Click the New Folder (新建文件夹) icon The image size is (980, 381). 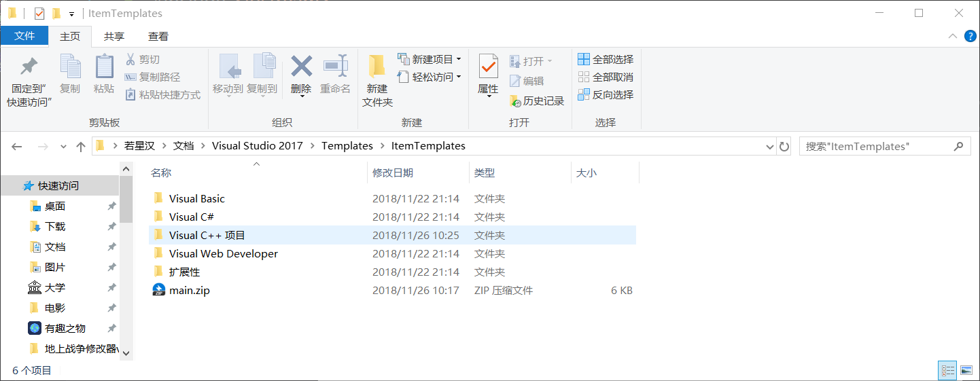377,67
